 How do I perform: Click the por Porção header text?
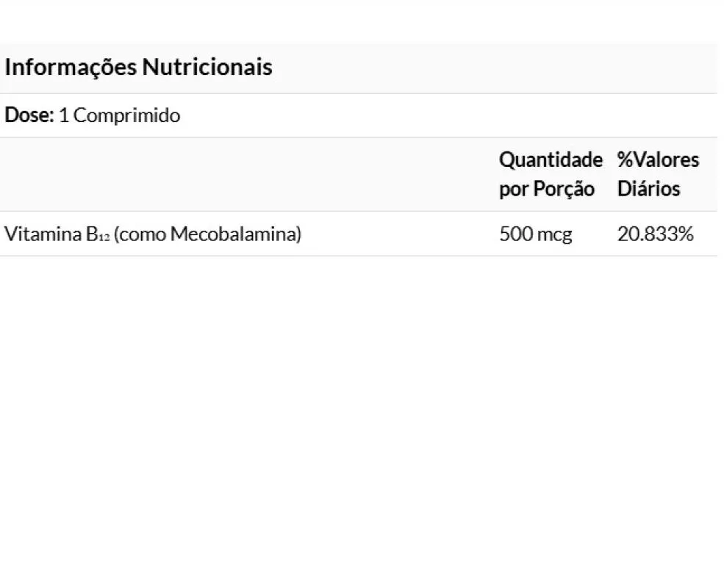point(546,189)
